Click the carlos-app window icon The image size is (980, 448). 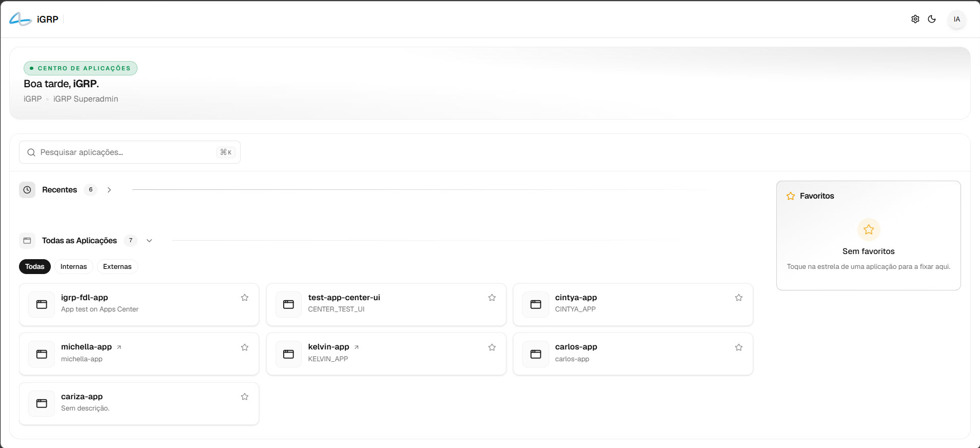pos(536,354)
